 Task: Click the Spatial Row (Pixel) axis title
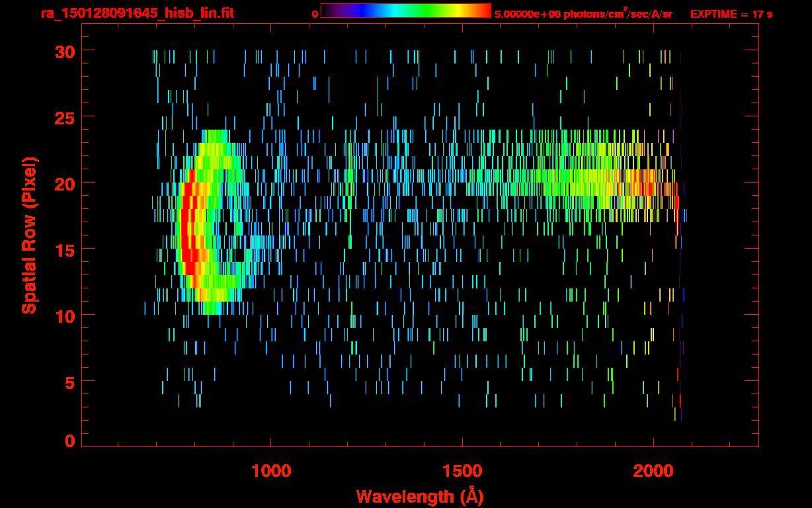(x=30, y=235)
